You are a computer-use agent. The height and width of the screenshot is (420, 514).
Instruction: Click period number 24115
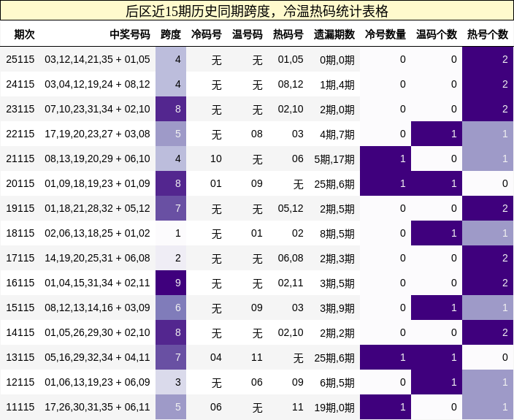coord(20,84)
